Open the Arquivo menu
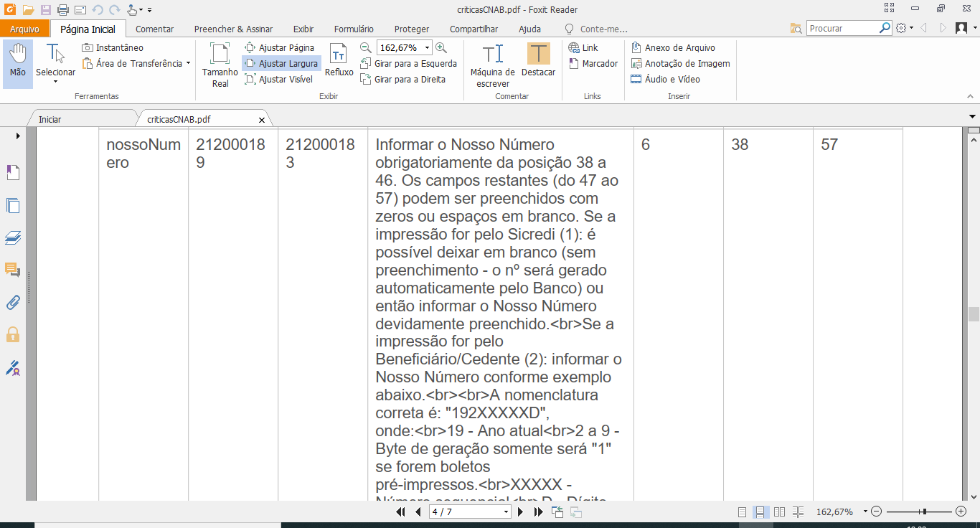The width and height of the screenshot is (980, 528). tap(24, 29)
